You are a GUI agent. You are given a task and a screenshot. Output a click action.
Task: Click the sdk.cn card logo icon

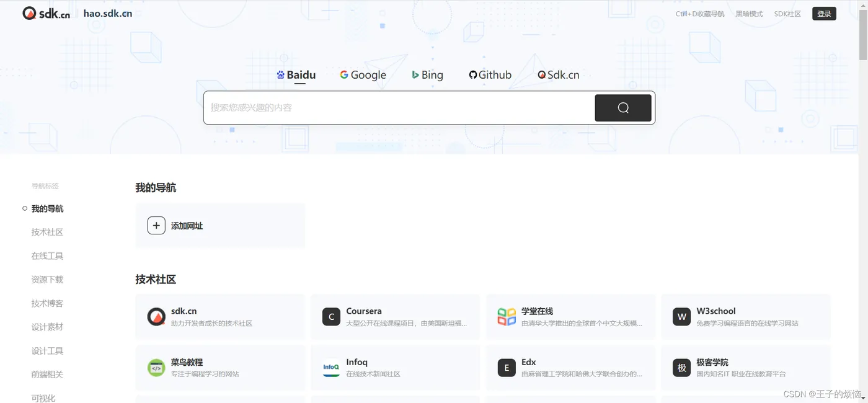156,317
